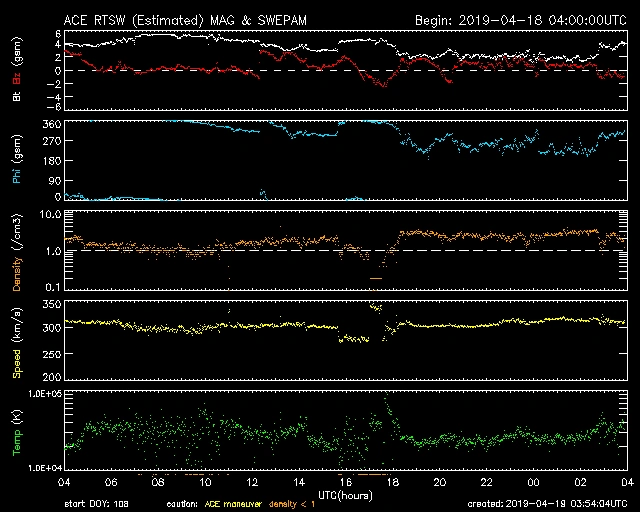
Task: Click the '06' hour label on time axis
Action: tap(111, 483)
